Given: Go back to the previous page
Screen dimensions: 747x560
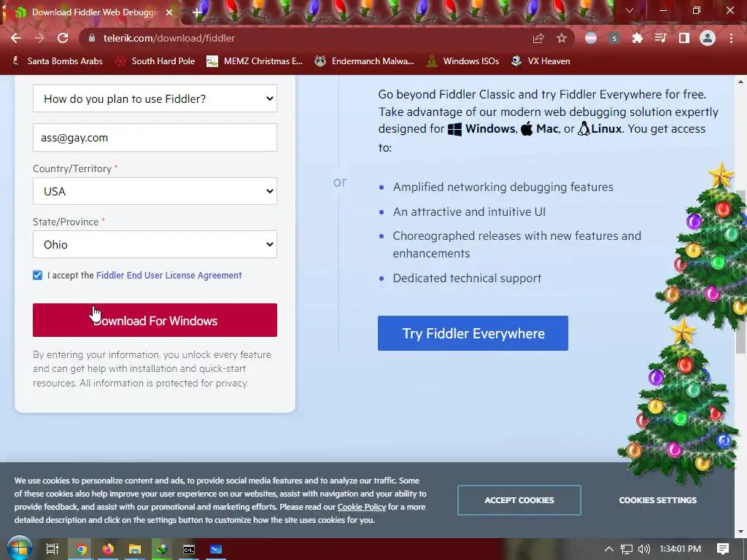Looking at the screenshot, I should 16,38.
